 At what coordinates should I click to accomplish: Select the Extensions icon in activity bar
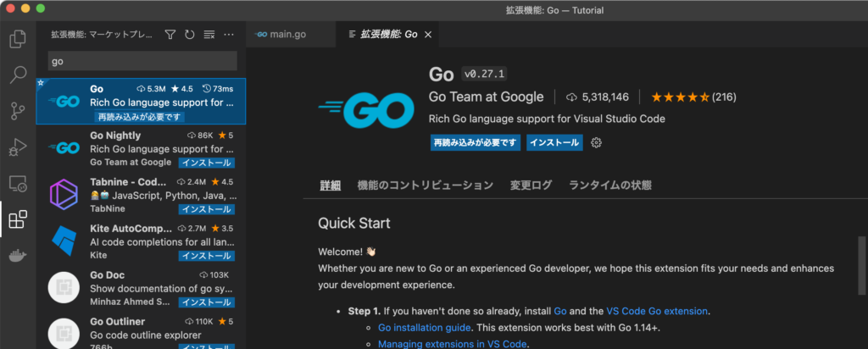(18, 219)
